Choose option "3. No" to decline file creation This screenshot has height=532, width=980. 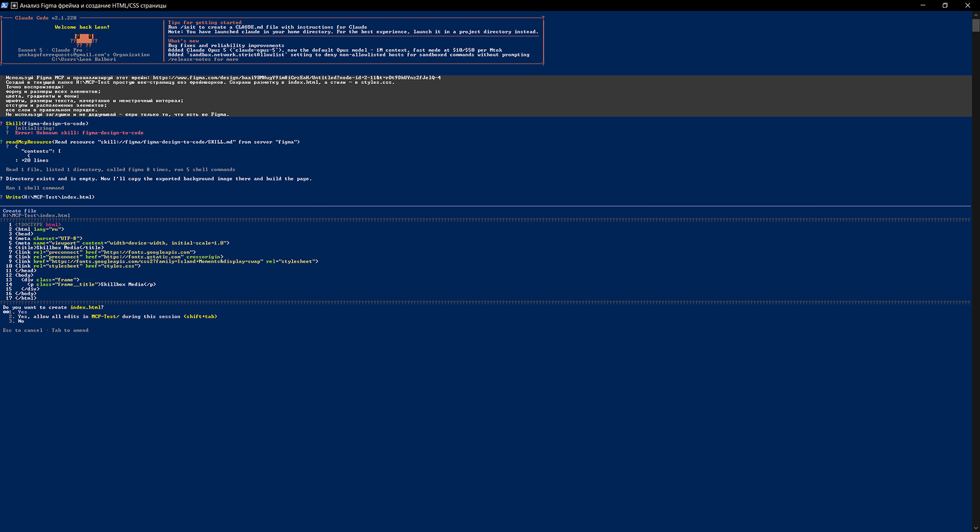pyautogui.click(x=17, y=321)
